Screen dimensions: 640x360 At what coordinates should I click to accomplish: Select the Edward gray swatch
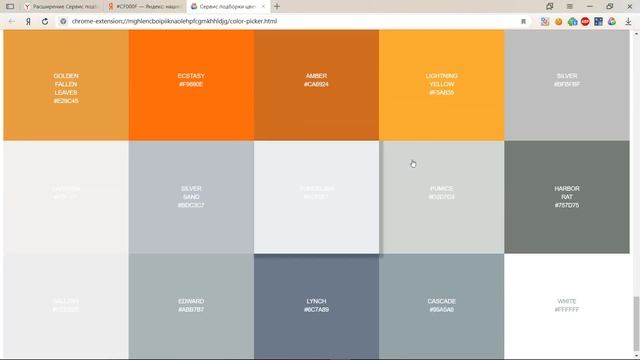click(x=191, y=306)
